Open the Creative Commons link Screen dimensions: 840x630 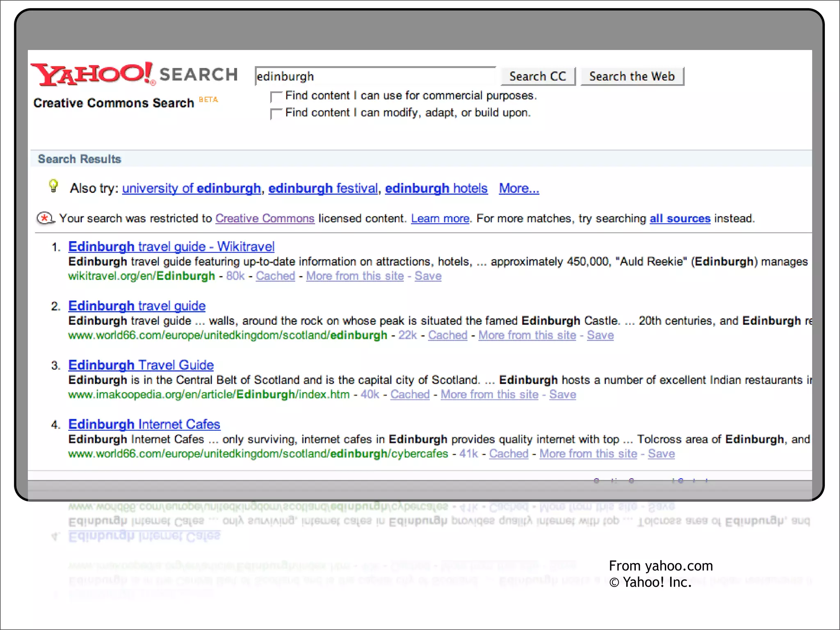coord(265,218)
